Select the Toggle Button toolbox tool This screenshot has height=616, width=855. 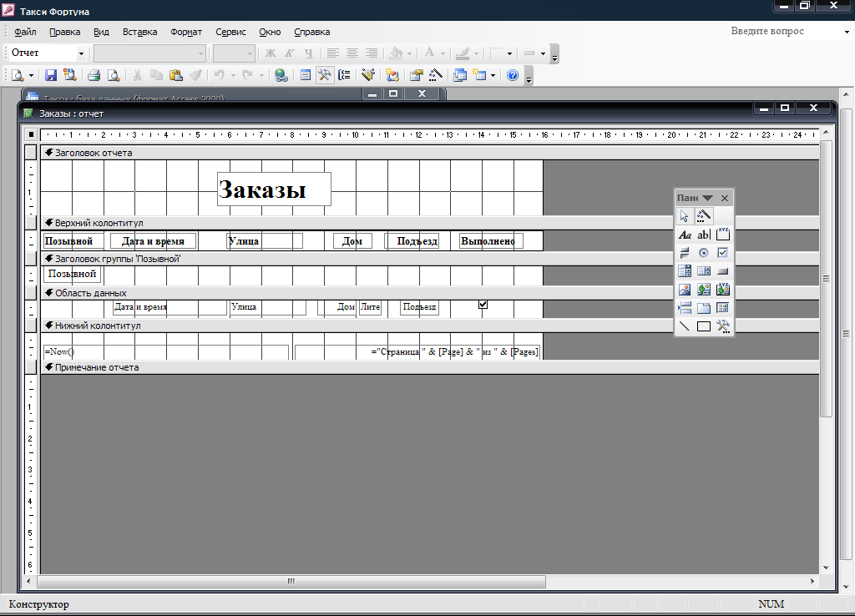pos(685,253)
